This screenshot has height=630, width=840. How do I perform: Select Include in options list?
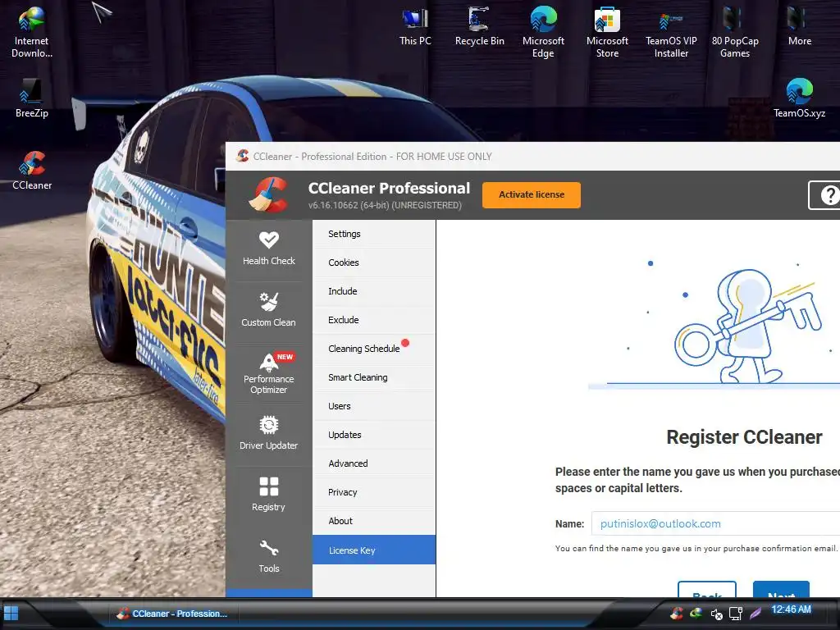pyautogui.click(x=374, y=291)
